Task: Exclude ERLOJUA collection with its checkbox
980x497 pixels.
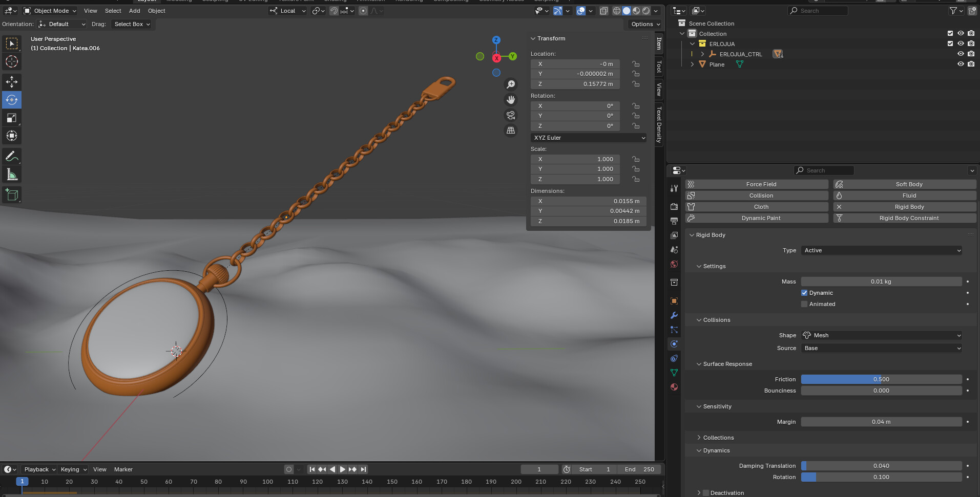Action: click(950, 44)
